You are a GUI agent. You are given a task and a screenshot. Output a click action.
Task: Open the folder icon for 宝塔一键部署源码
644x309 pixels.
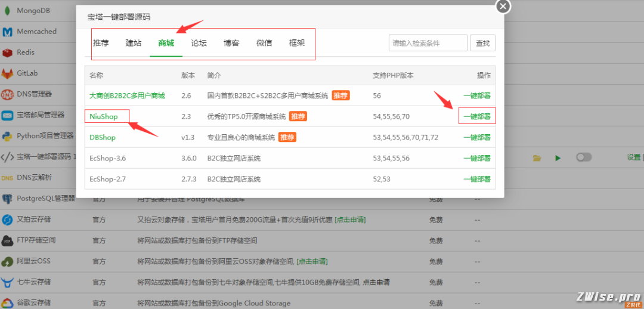[537, 158]
